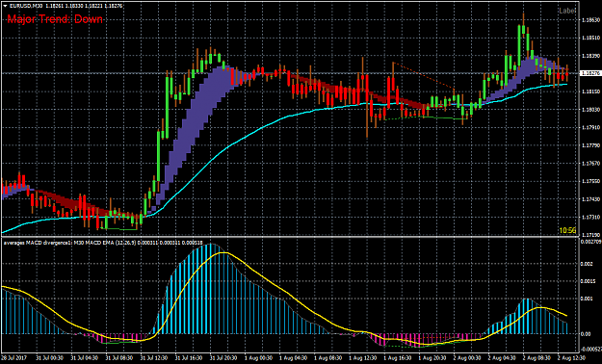Screen dimensions: 602x364
Task: Click the 1.17790 price axis label
Action: coord(590,146)
